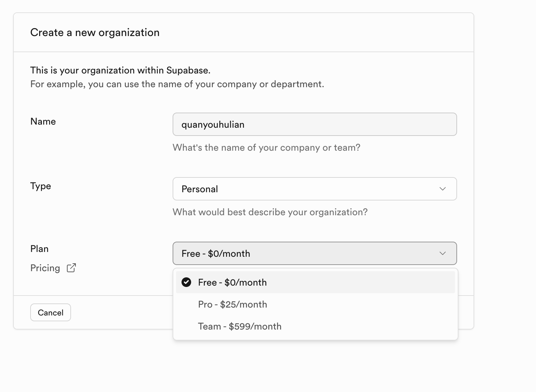Click the "For example" company or department text
Screen dimensions: 536x392
(x=177, y=84)
